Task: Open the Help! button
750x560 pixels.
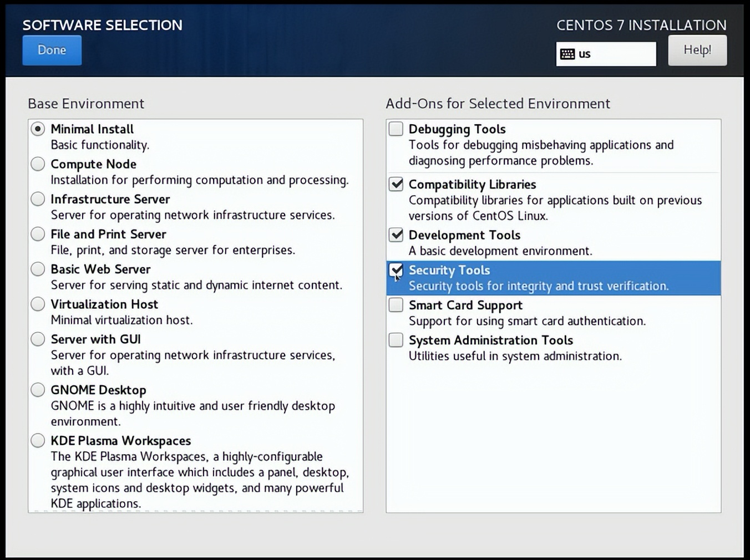Action: (697, 50)
